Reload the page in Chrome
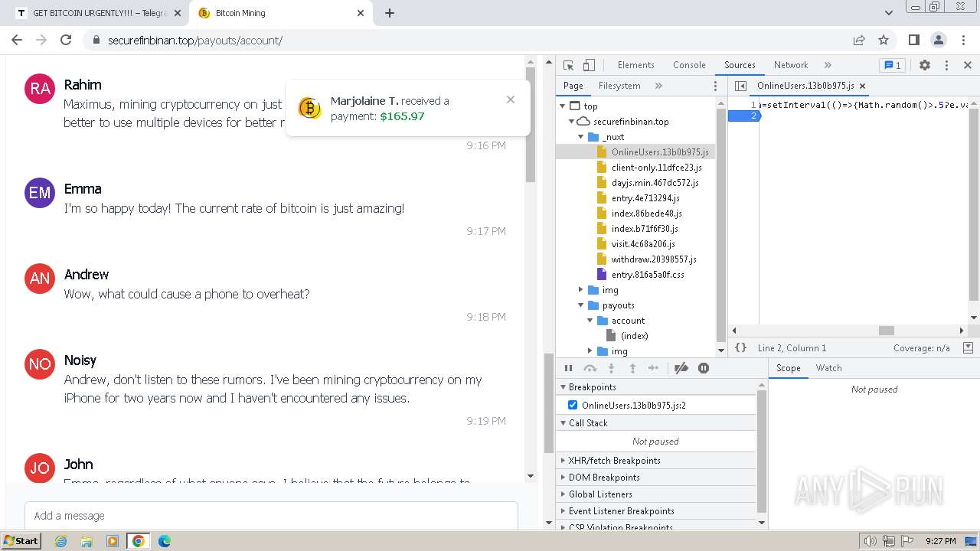The width and height of the screenshot is (980, 551). click(x=66, y=40)
